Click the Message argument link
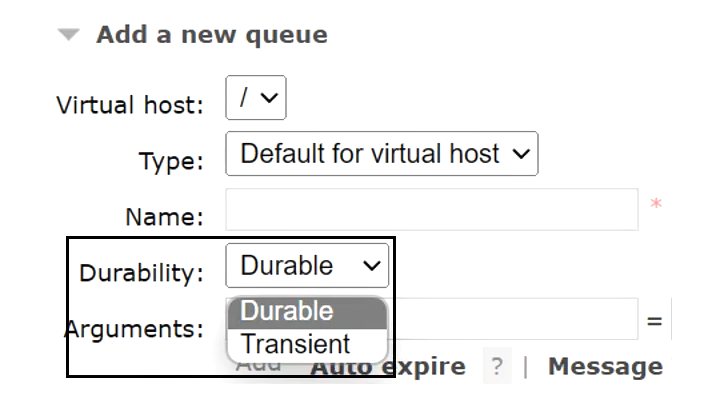This screenshot has width=725, height=407. 604,367
